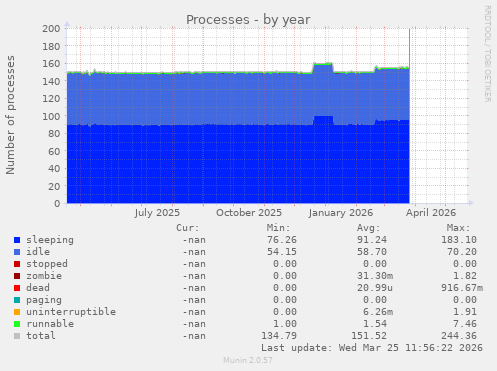This screenshot has height=371, width=497.
Task: Click the 'stopped' legend label
Action: click(x=47, y=264)
